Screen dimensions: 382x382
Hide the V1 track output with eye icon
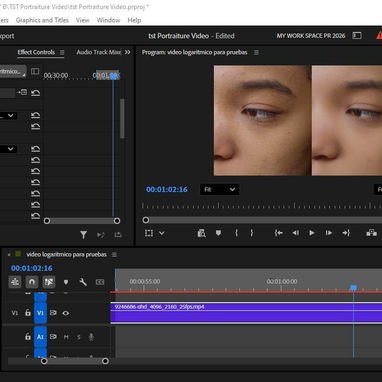[66, 313]
